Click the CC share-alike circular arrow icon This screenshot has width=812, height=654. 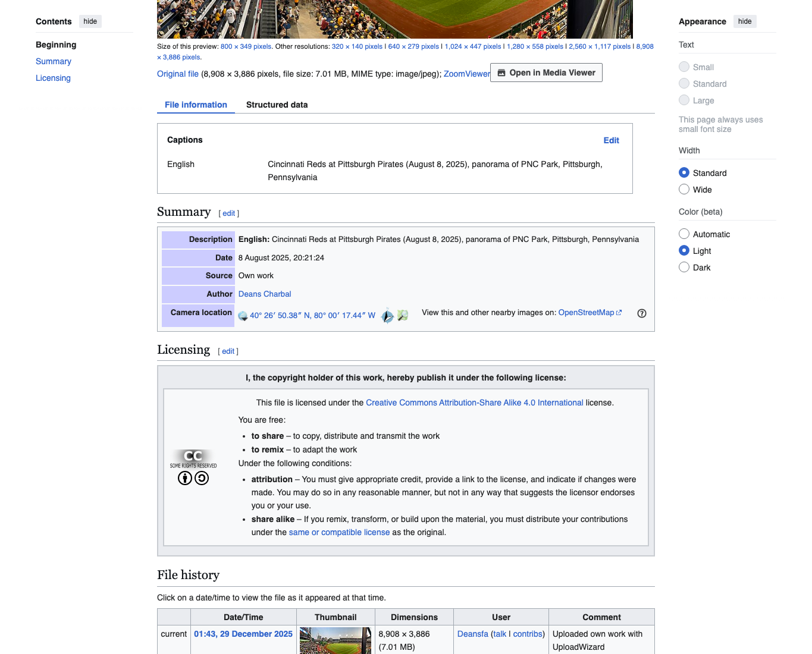coord(202,478)
